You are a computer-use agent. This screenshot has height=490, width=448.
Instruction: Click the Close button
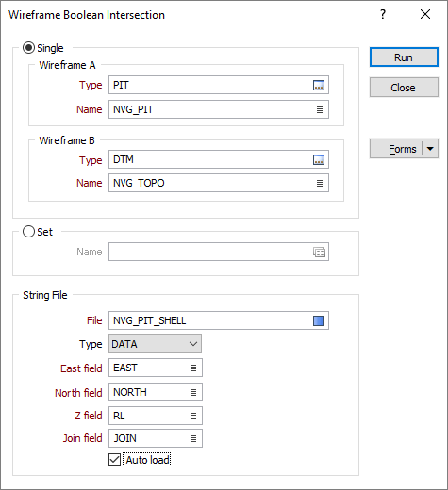tap(404, 88)
